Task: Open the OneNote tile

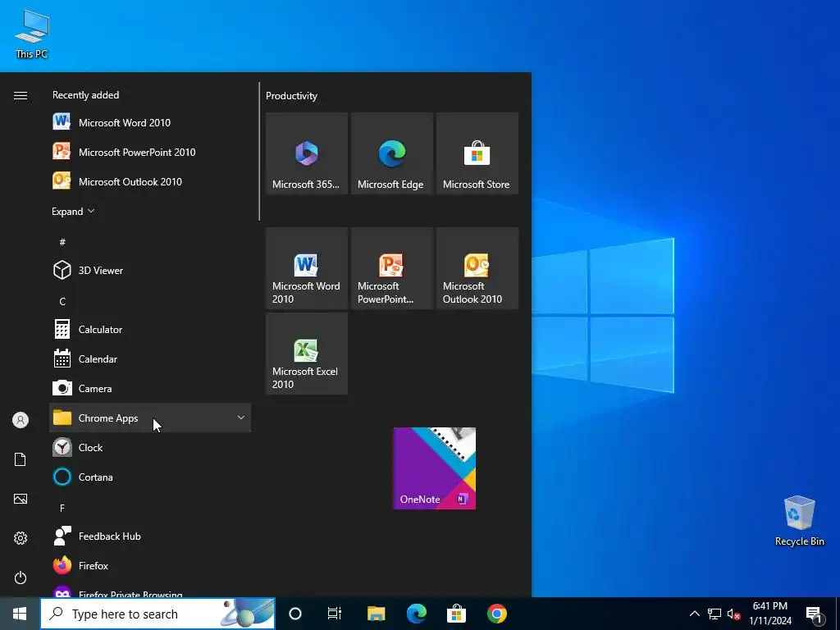Action: pyautogui.click(x=435, y=468)
